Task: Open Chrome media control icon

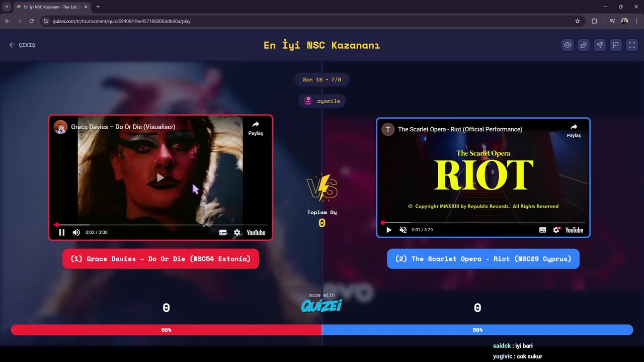Action: click(612, 21)
